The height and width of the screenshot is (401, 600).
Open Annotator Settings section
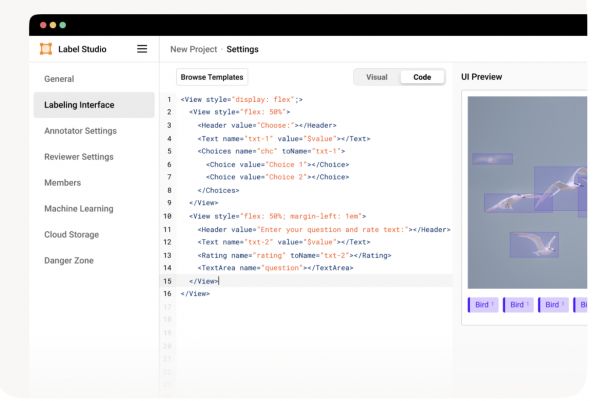pos(80,130)
